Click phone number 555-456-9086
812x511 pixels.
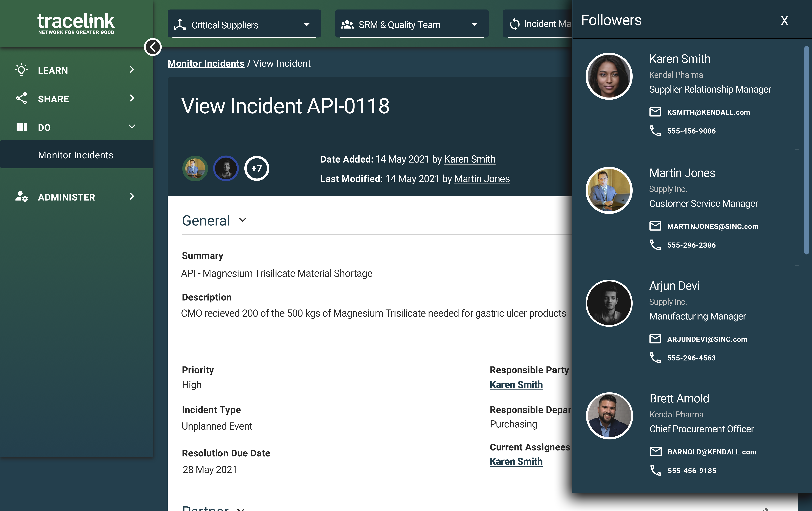[691, 131]
